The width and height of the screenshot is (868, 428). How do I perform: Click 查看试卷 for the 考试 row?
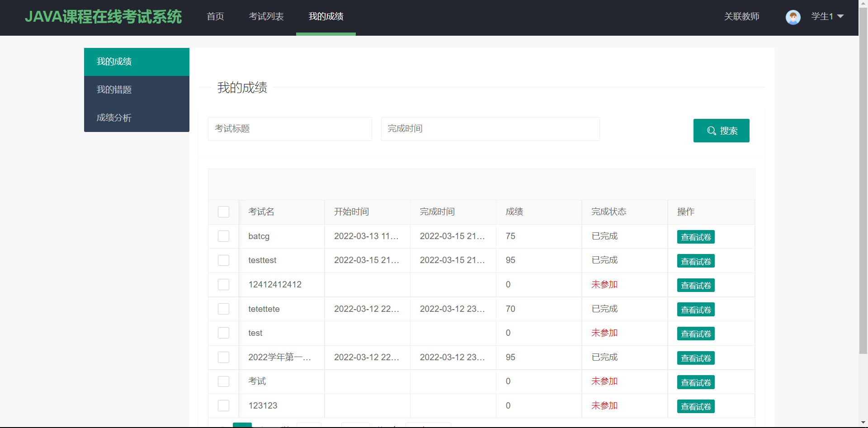696,382
